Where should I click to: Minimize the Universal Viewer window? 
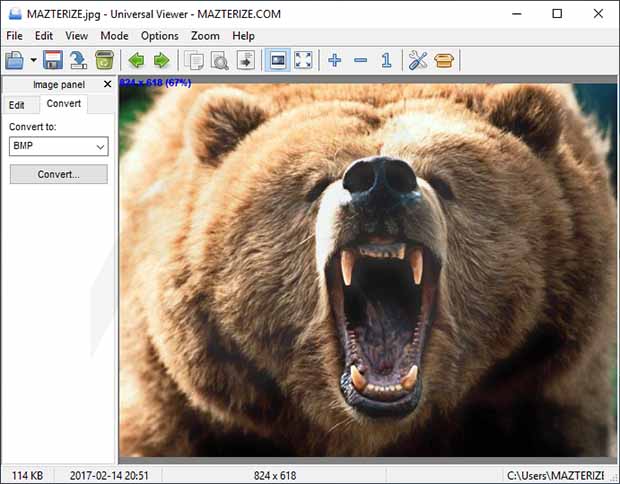(x=516, y=14)
